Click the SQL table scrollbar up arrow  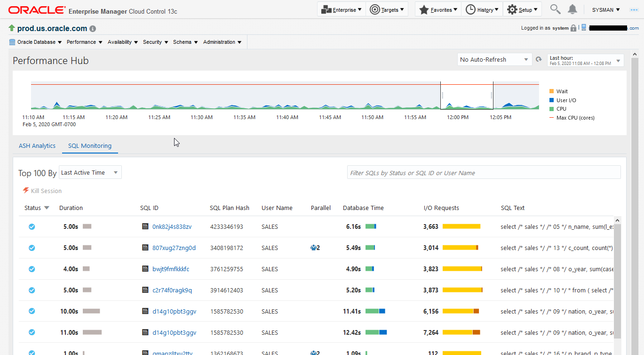point(618,220)
